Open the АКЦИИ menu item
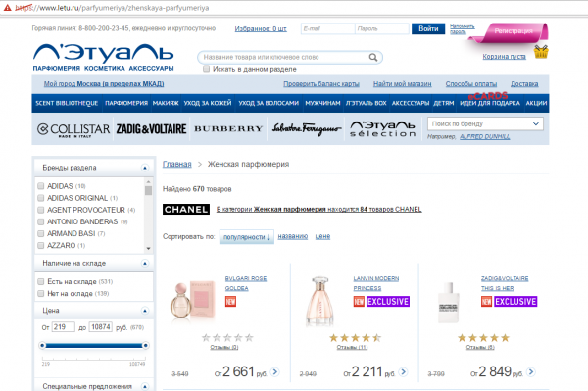Image resolution: width=588 pixels, height=391 pixels. [x=536, y=103]
